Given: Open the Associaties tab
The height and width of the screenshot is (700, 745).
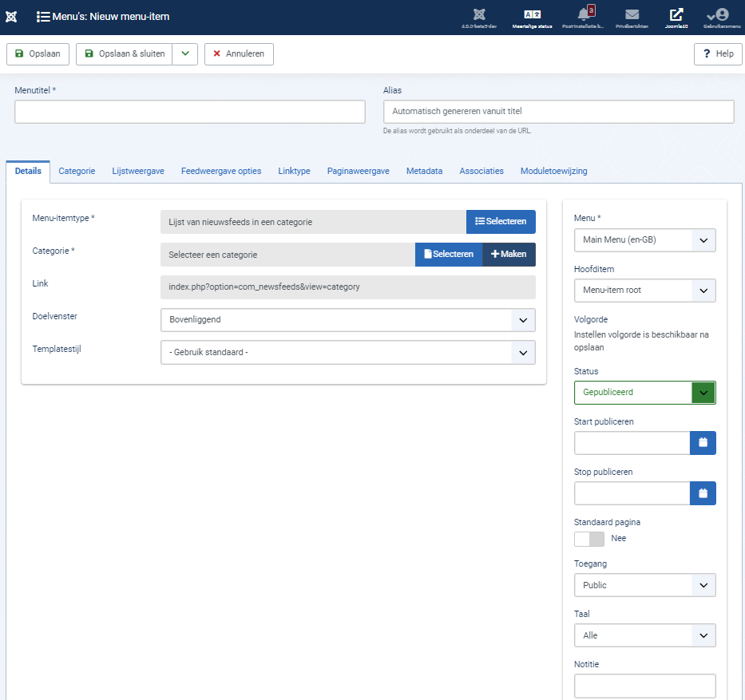Looking at the screenshot, I should tap(481, 172).
